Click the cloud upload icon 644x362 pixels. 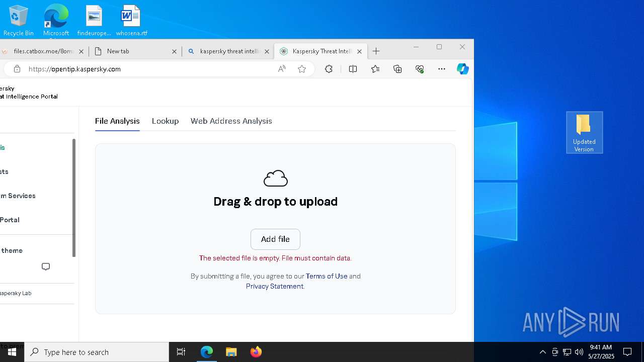275,178
